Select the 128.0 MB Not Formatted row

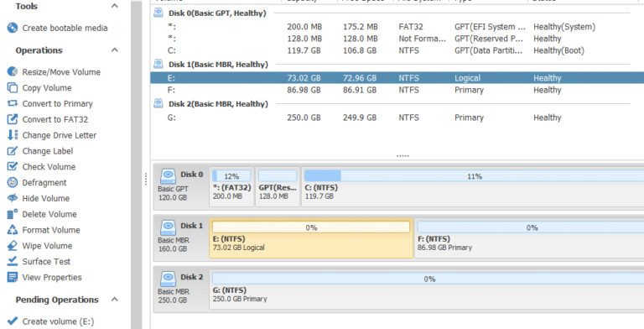pos(397,39)
